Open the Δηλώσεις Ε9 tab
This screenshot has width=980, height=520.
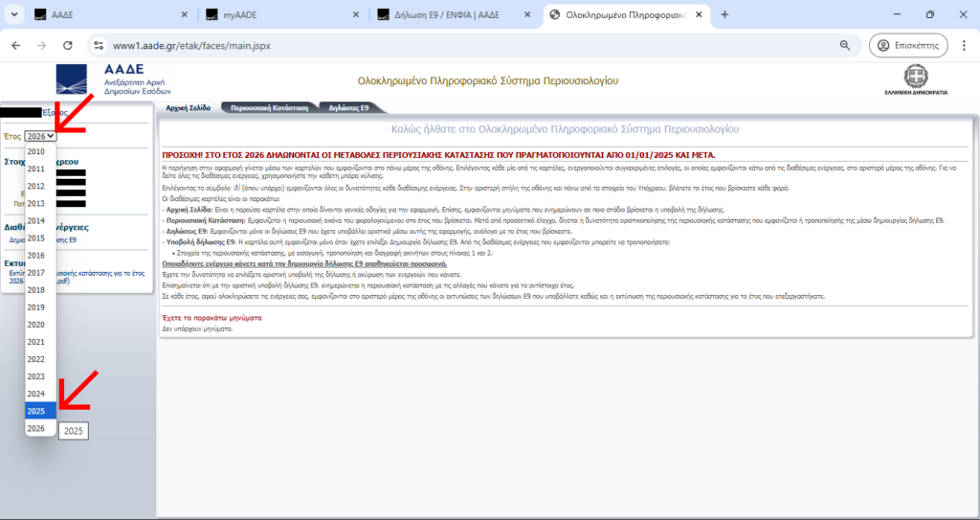pyautogui.click(x=349, y=108)
